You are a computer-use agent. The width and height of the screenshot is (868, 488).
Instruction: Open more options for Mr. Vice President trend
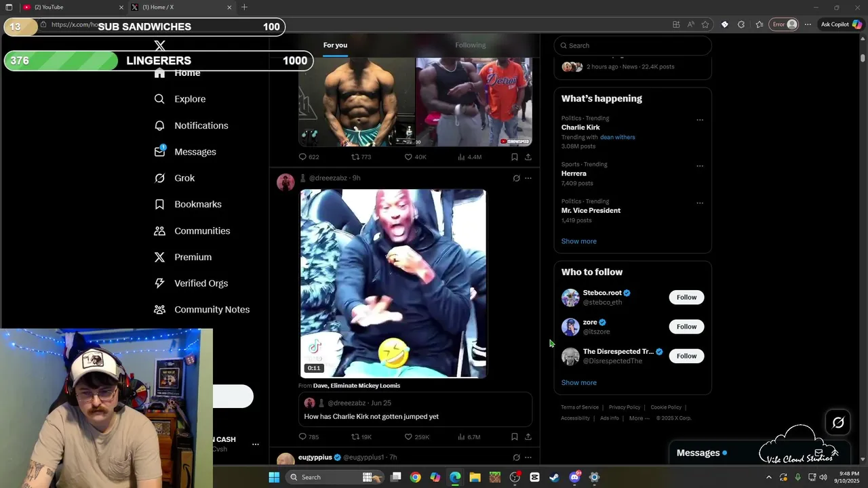tap(700, 203)
